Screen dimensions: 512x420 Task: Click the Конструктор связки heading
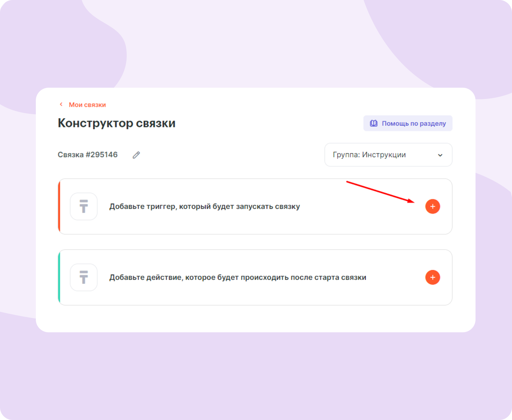[116, 123]
